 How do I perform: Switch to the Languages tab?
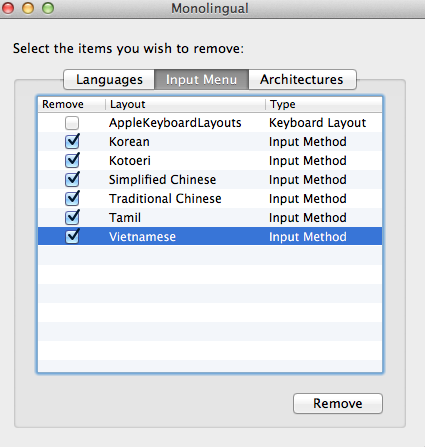pyautogui.click(x=109, y=79)
